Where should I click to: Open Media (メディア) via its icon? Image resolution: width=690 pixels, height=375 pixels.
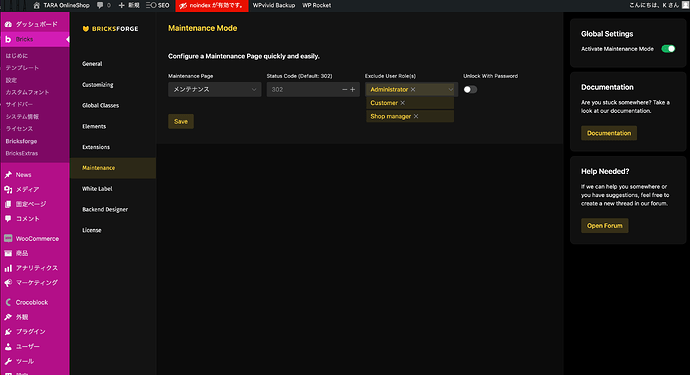(8, 189)
